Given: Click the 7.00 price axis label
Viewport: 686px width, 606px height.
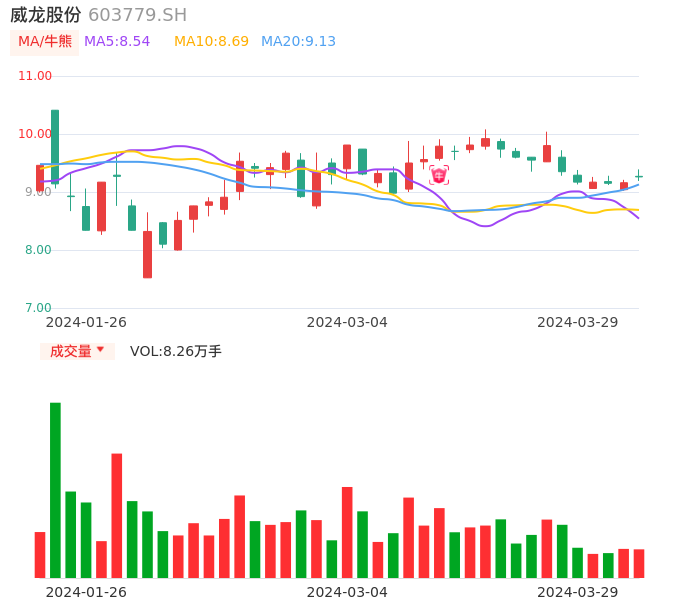Looking at the screenshot, I should point(38,308).
